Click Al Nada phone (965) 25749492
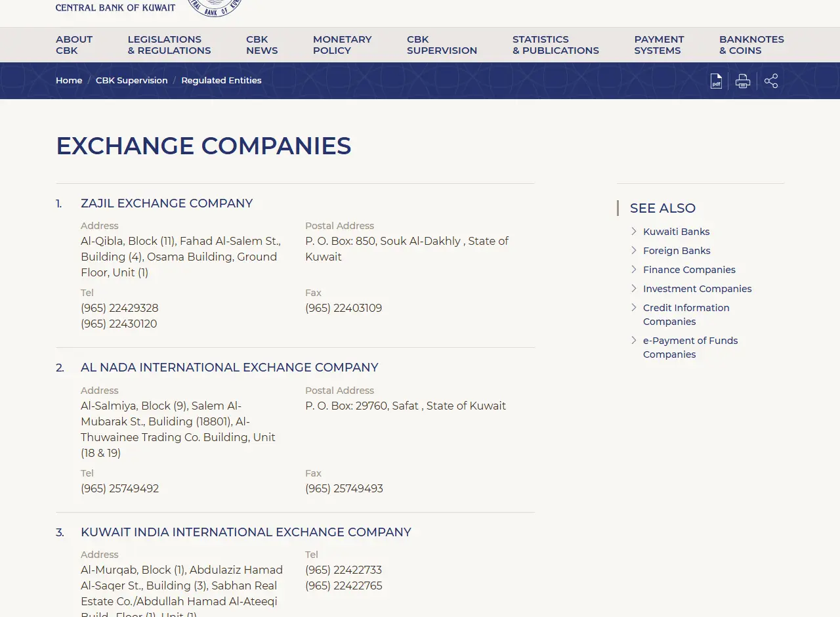The image size is (840, 617). click(120, 488)
